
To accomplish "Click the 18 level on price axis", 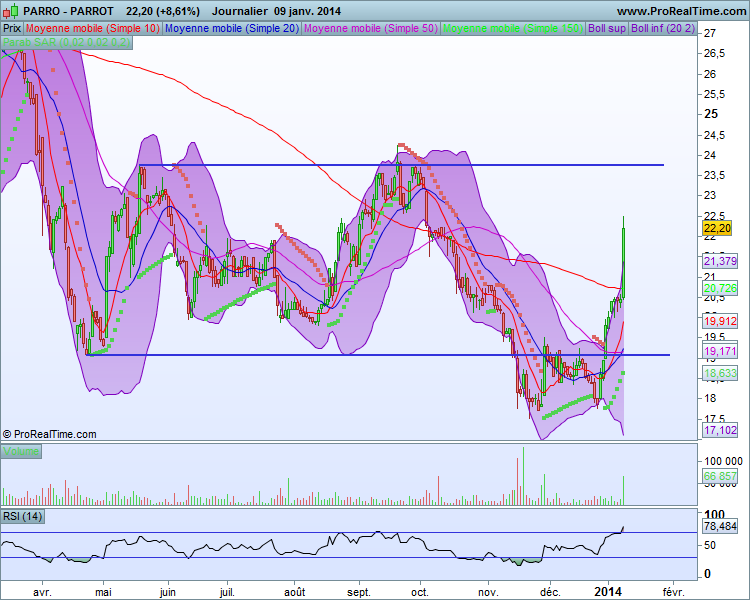I will pyautogui.click(x=710, y=398).
